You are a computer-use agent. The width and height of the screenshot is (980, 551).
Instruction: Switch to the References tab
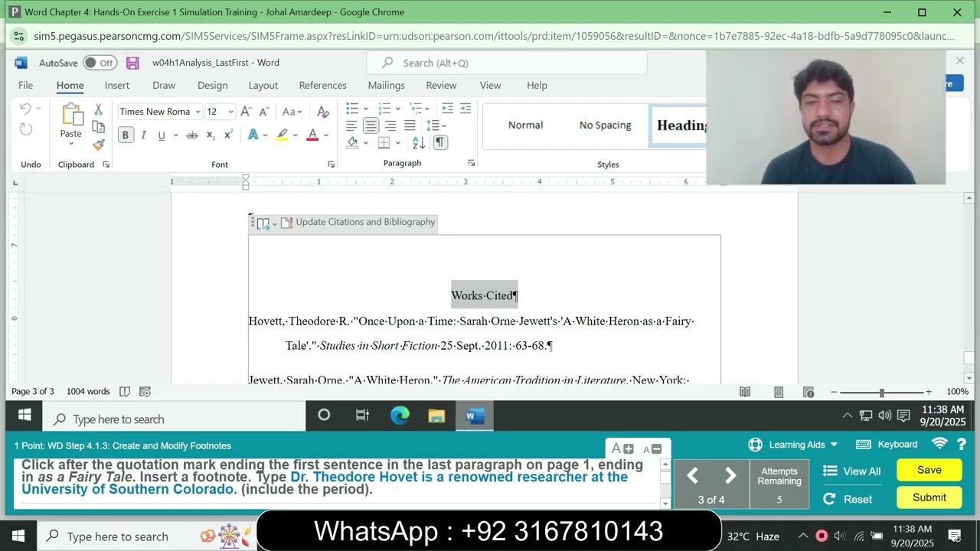[x=322, y=85]
